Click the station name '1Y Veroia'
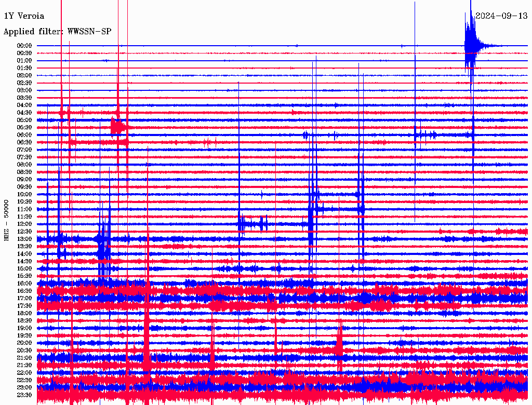This screenshot has height=405, width=532. point(24,16)
